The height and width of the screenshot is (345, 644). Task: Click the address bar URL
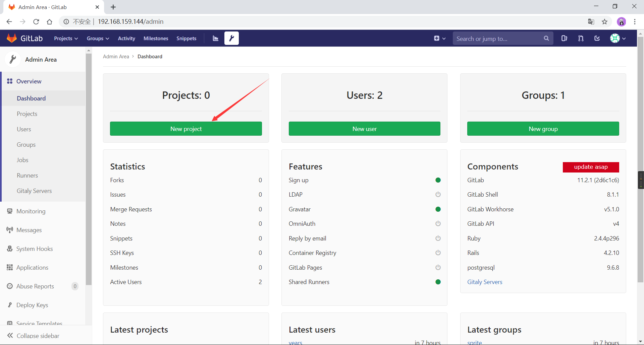point(130,22)
